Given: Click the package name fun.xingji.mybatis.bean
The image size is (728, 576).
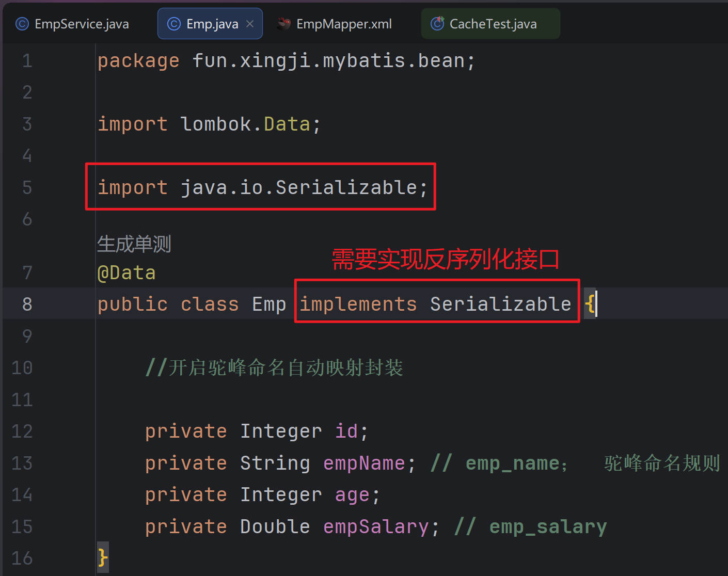Looking at the screenshot, I should (x=328, y=60).
